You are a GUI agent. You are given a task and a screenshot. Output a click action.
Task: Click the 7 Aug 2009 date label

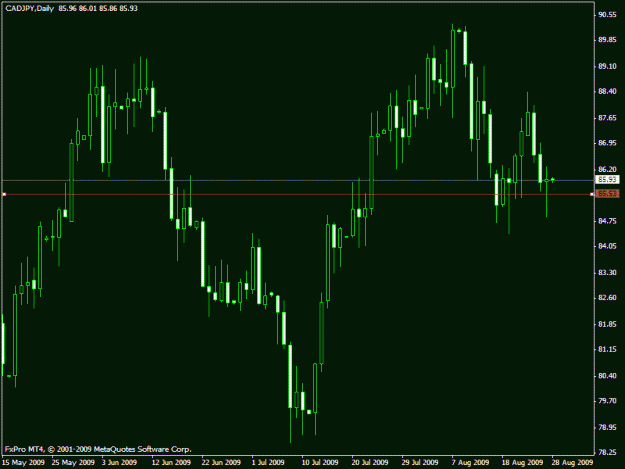(470, 463)
